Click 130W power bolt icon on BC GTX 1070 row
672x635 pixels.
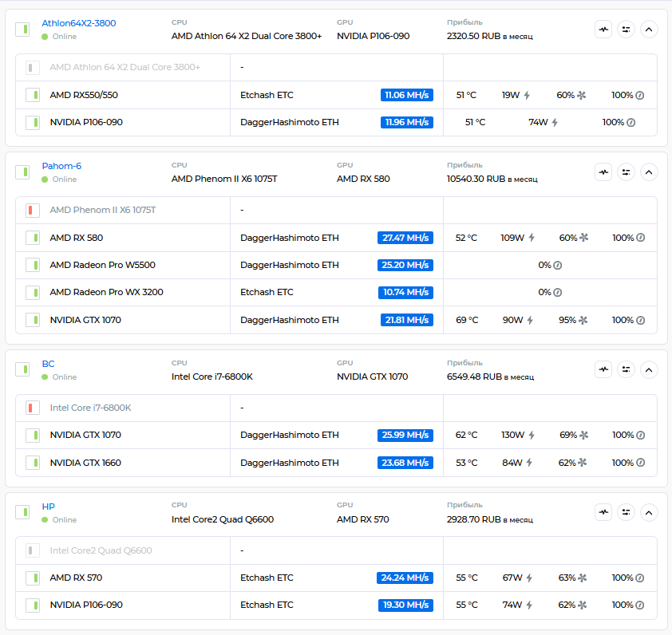(532, 436)
